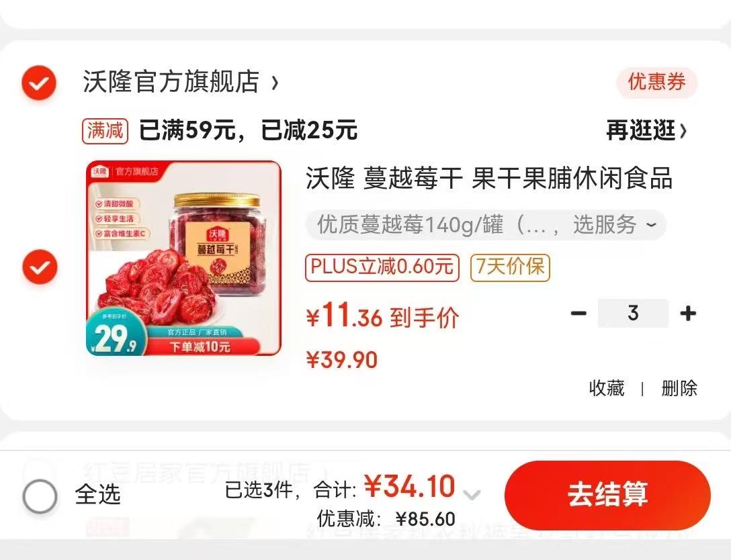Tap the 满减 promotion tag
The width and height of the screenshot is (731, 560).
click(x=105, y=130)
